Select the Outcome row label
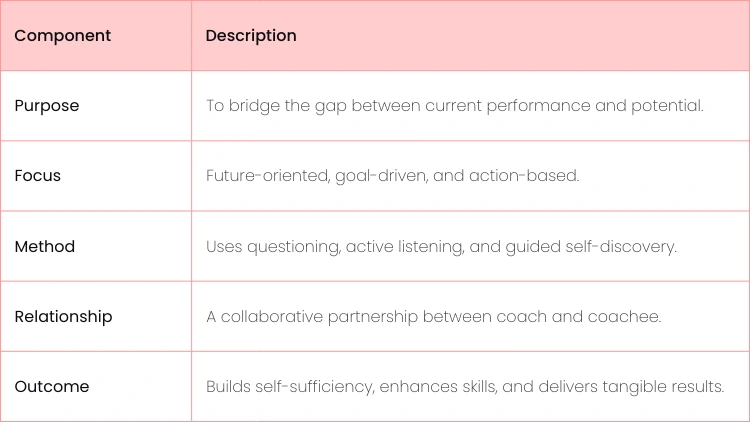This screenshot has width=750, height=422. tap(52, 386)
